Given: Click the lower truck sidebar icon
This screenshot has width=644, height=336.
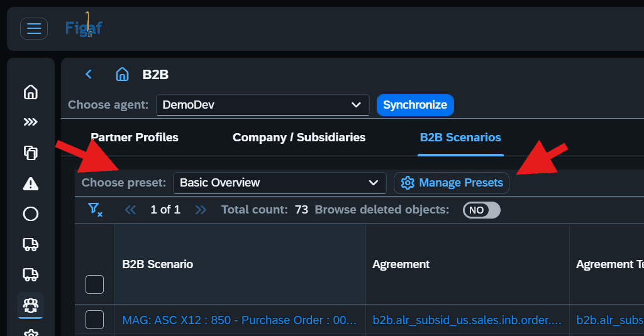Looking at the screenshot, I should point(31,274).
